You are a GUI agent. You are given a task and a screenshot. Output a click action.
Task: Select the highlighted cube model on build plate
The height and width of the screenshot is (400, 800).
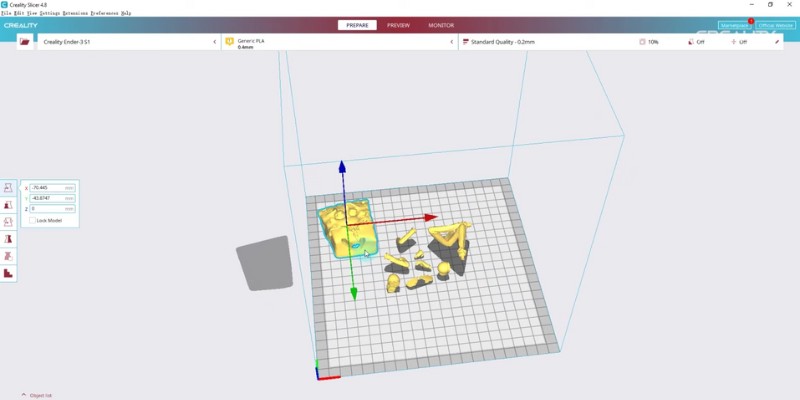347,229
